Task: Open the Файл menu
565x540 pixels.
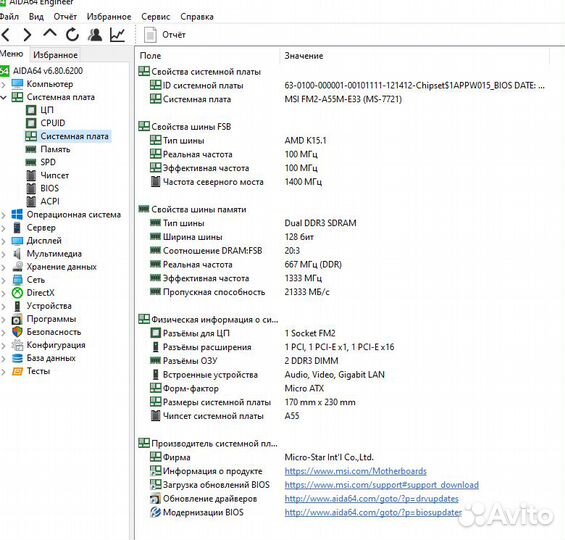Action: [9, 17]
